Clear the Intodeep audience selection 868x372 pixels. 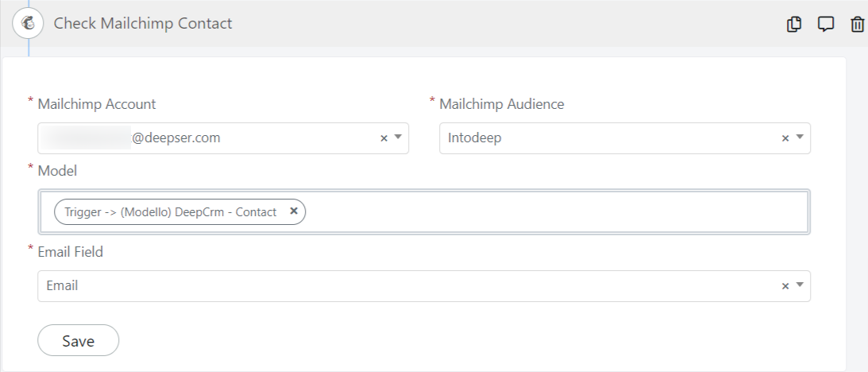pos(785,138)
